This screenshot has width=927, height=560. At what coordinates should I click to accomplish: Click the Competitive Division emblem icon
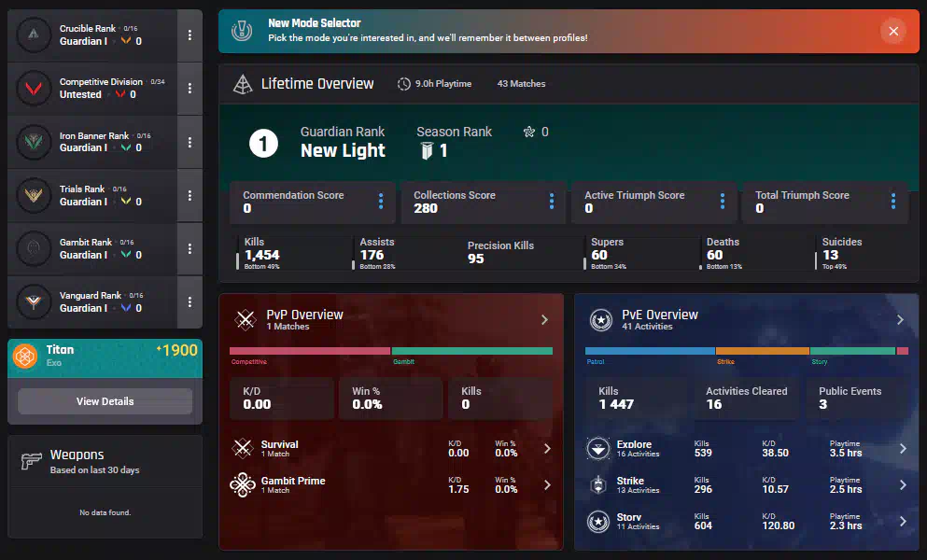point(34,88)
